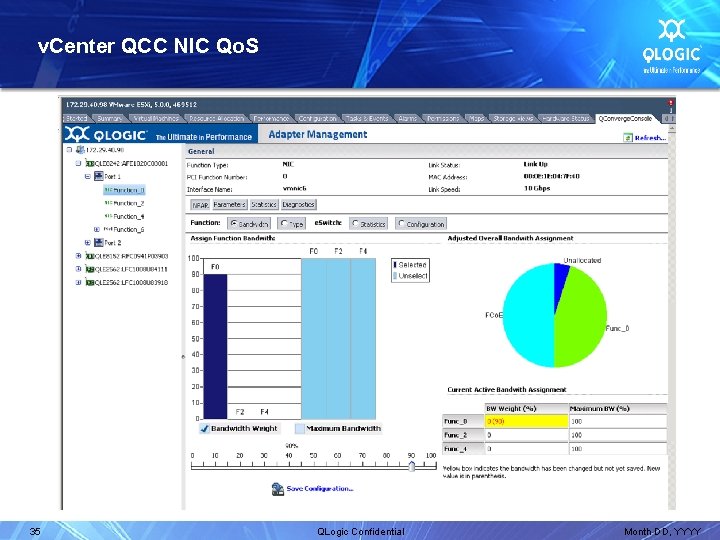Expand the QLE8152 adapter node
720x540 pixels.
point(78,256)
